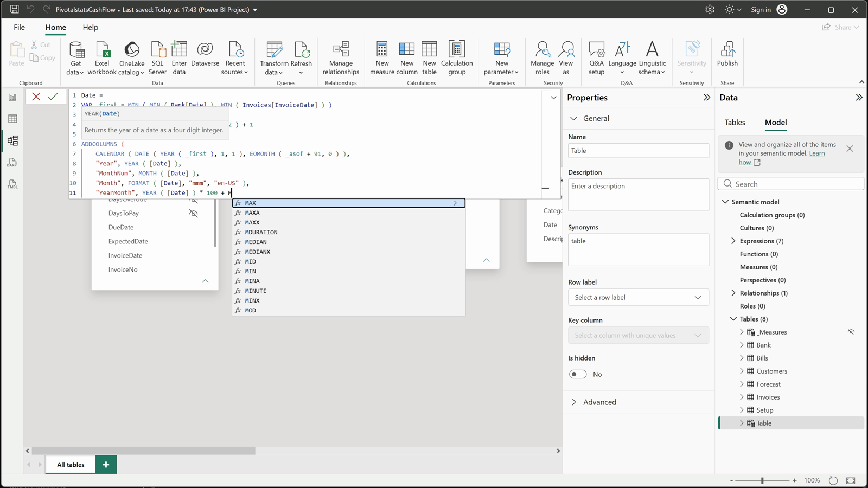The image size is (868, 488).
Task: Open Manage roles
Action: click(542, 58)
